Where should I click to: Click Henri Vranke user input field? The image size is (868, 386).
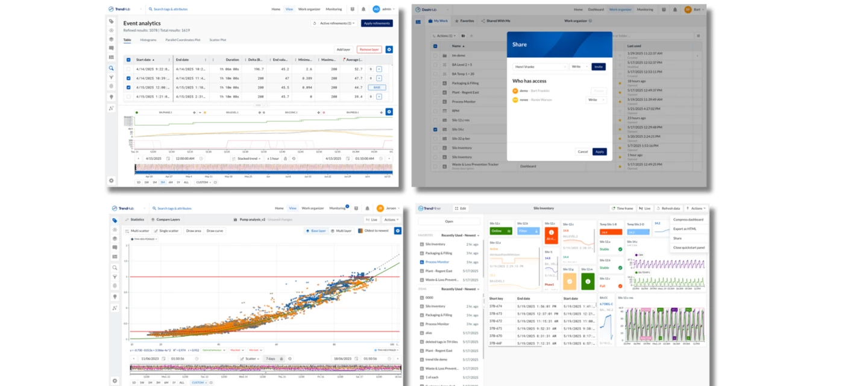click(540, 67)
